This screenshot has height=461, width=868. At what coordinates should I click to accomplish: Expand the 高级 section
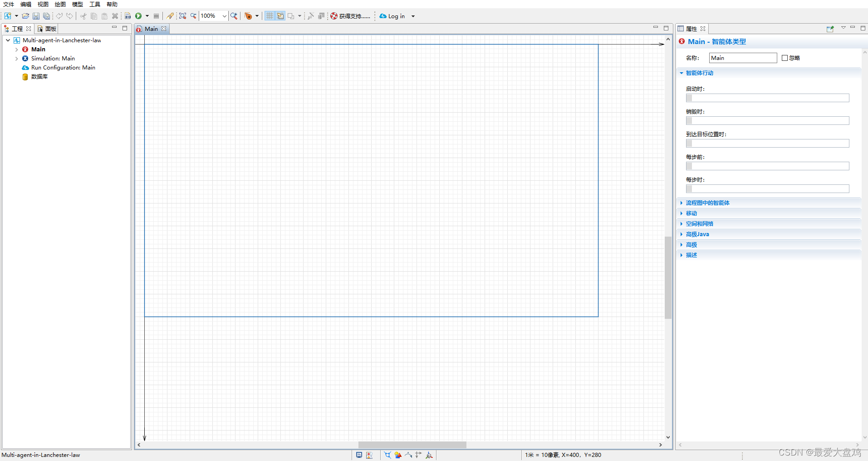tap(691, 244)
